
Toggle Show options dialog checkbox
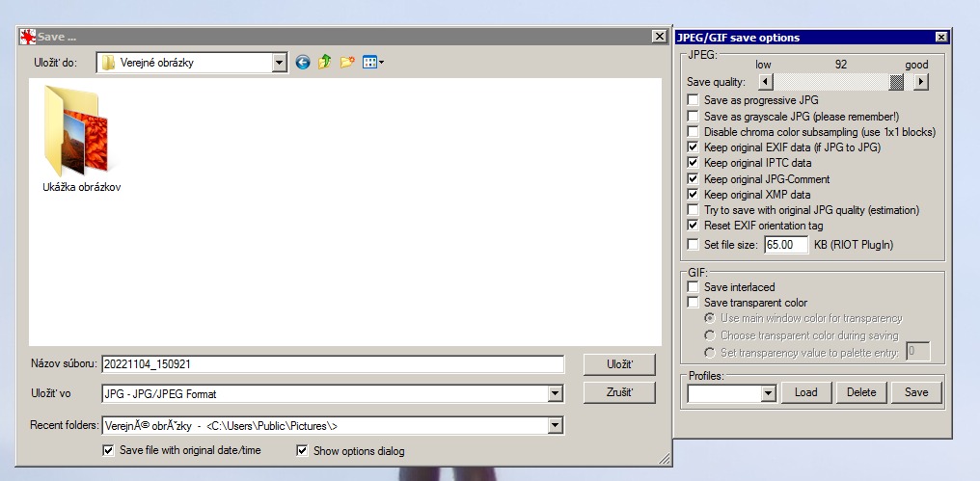303,450
